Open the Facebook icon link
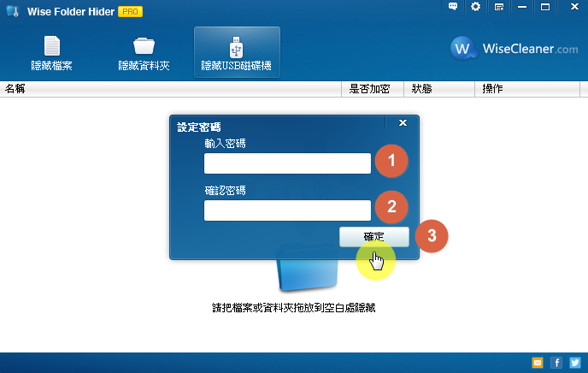 pyautogui.click(x=556, y=363)
